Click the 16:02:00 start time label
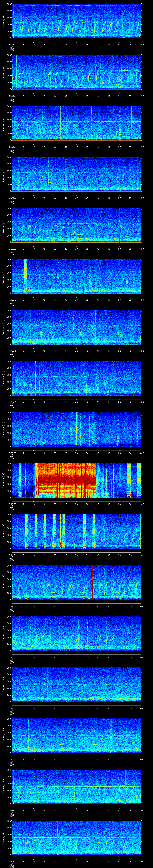This screenshot has width=153, height=868. 12,96
